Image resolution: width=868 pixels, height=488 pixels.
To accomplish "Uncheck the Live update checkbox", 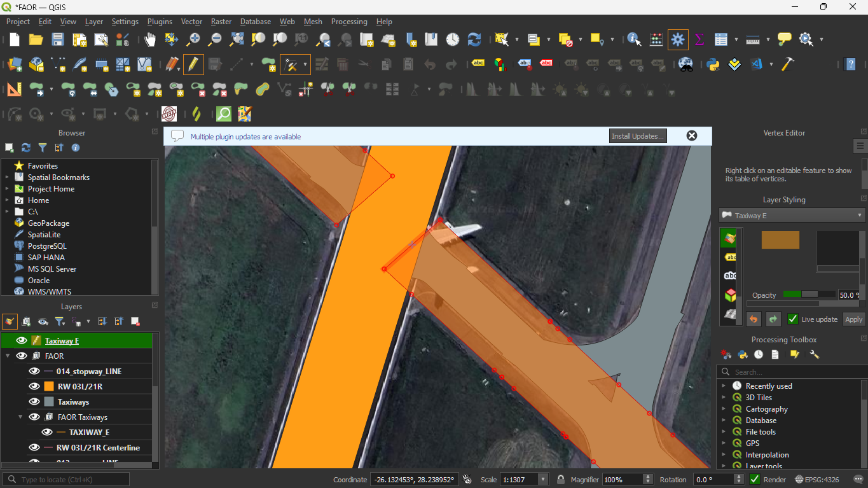I will [792, 319].
